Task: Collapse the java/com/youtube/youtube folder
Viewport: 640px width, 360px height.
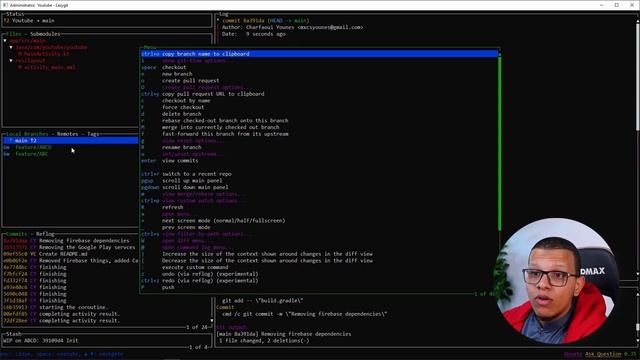Action: pos(11,47)
